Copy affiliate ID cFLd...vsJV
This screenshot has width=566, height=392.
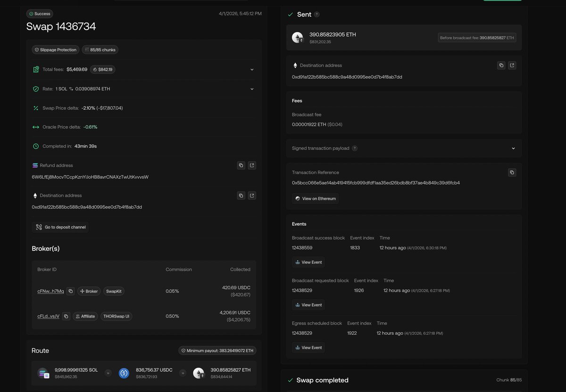pos(66,316)
